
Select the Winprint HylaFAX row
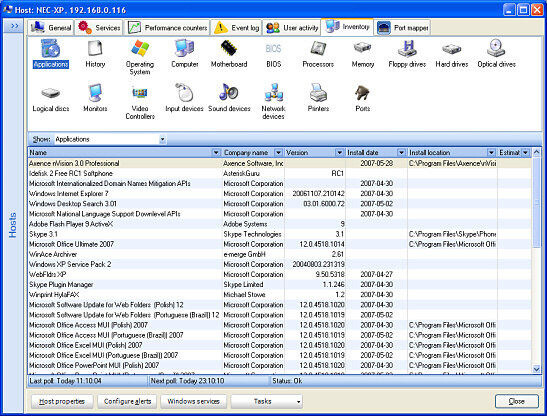point(279,295)
